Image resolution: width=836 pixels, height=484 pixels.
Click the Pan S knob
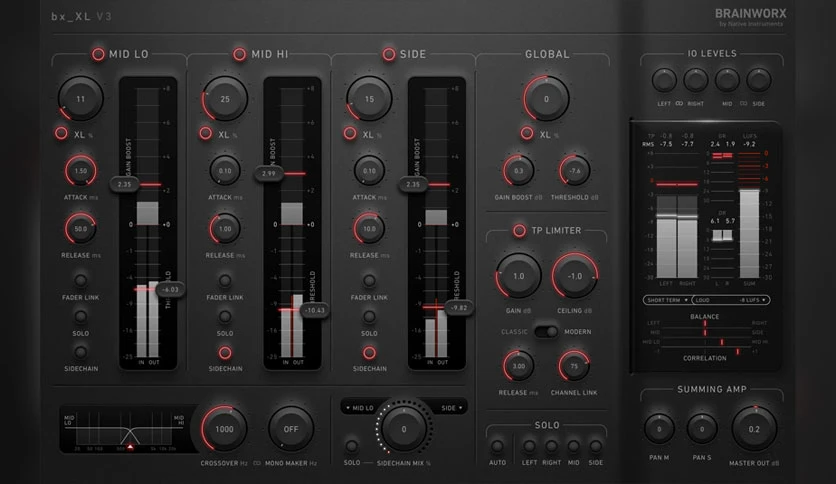click(702, 429)
